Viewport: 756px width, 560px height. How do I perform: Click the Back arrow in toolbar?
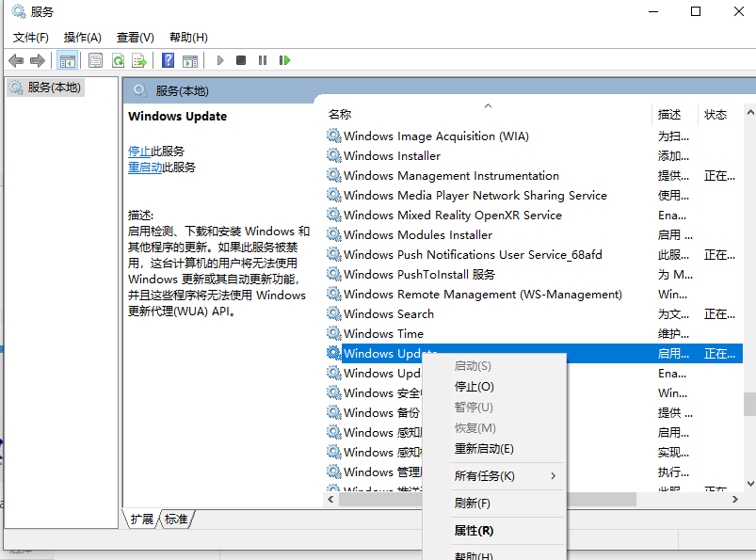pyautogui.click(x=16, y=60)
